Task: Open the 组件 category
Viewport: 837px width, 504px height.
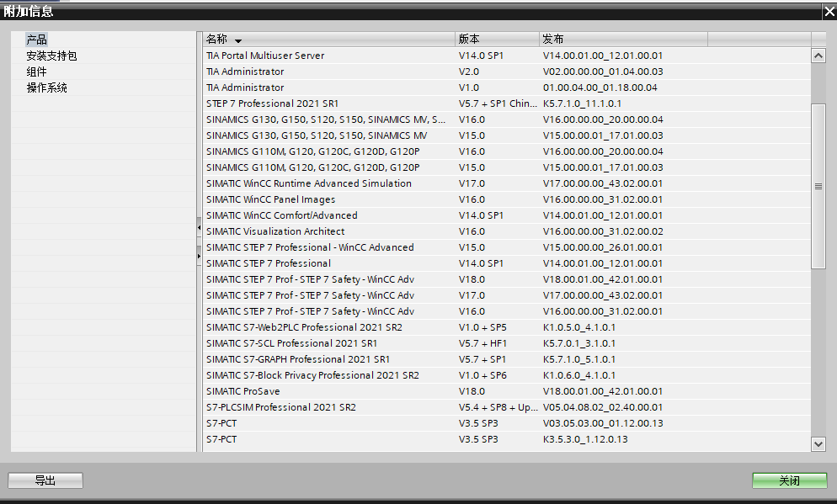Action: tap(37, 72)
